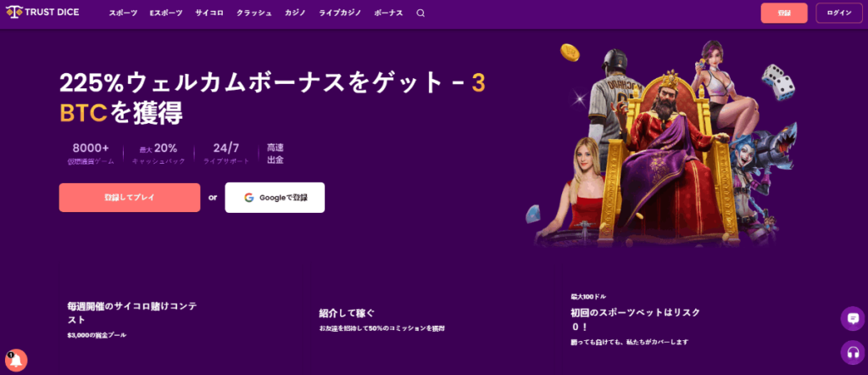
Task: Click the $3,000の賞金プール text
Action: click(97, 335)
